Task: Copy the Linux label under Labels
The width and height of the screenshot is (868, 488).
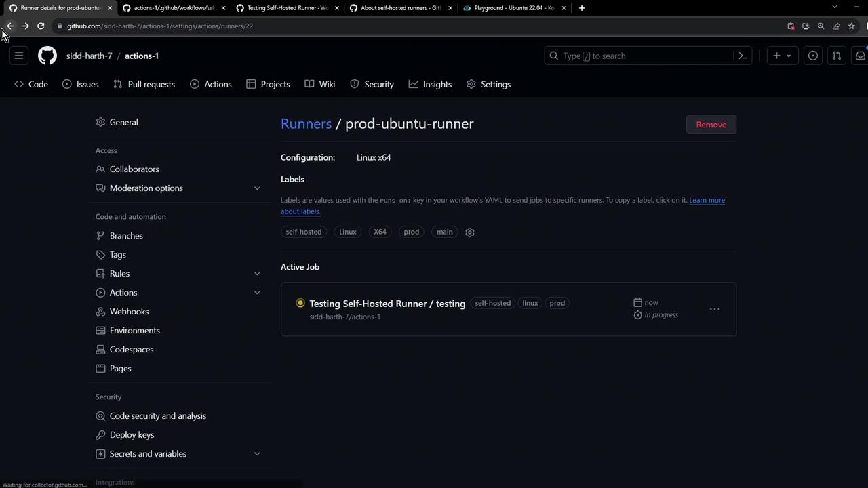Action: [348, 232]
